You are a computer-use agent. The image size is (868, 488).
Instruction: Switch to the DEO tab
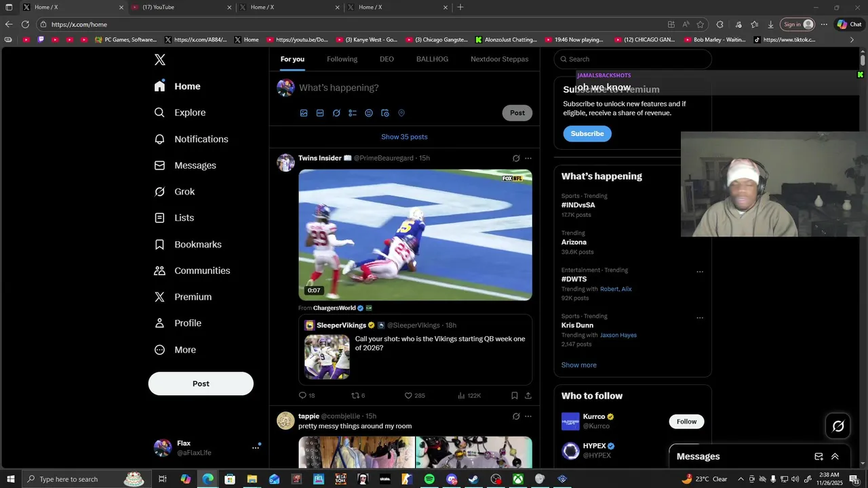coord(387,59)
